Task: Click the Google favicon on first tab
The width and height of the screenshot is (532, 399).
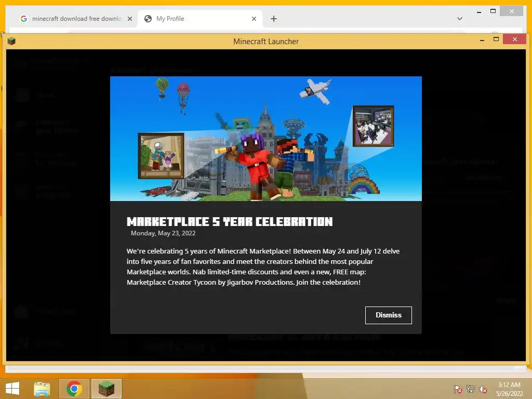Action: [24, 19]
